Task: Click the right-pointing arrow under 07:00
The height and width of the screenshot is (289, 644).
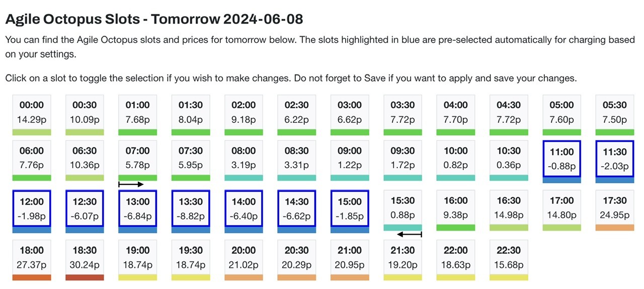Action: coord(131,184)
